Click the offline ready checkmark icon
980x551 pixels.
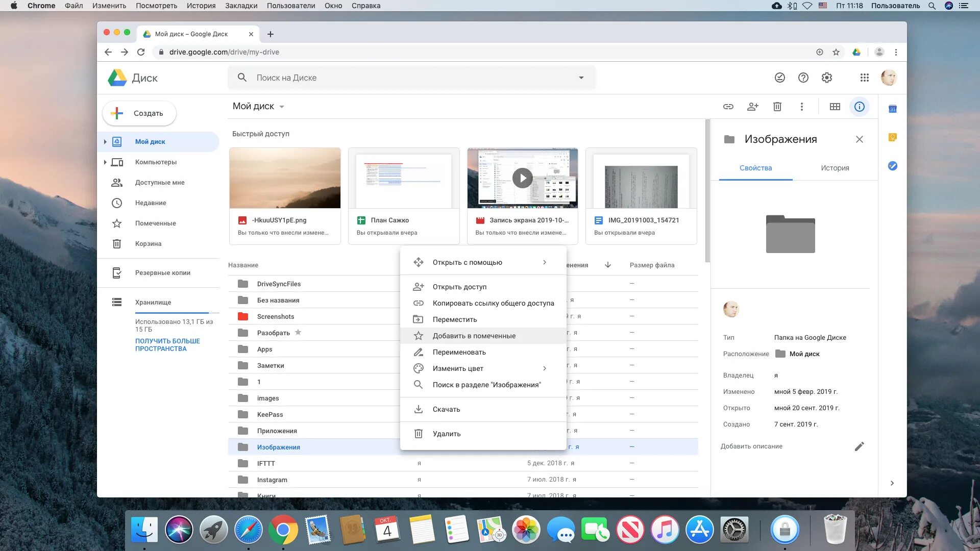779,78
